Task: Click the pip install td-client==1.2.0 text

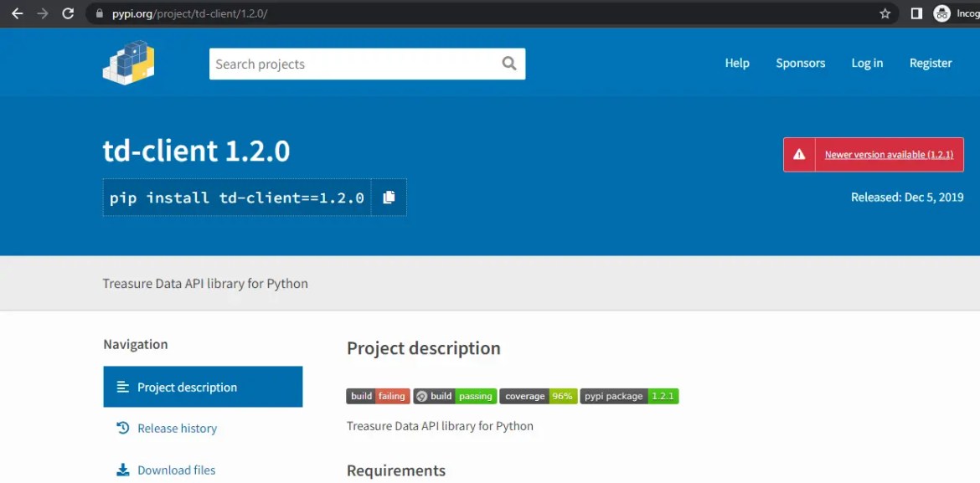Action: point(237,198)
